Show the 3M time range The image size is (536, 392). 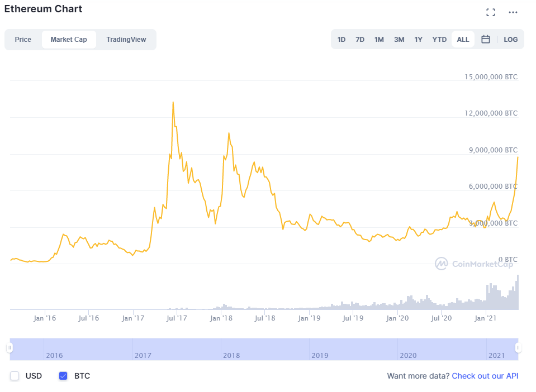click(399, 39)
